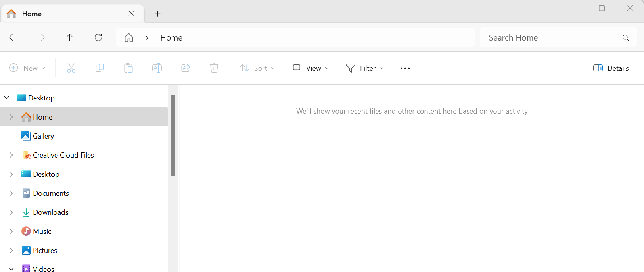The width and height of the screenshot is (644, 272).
Task: Open the Music folder
Action: pyautogui.click(x=42, y=231)
